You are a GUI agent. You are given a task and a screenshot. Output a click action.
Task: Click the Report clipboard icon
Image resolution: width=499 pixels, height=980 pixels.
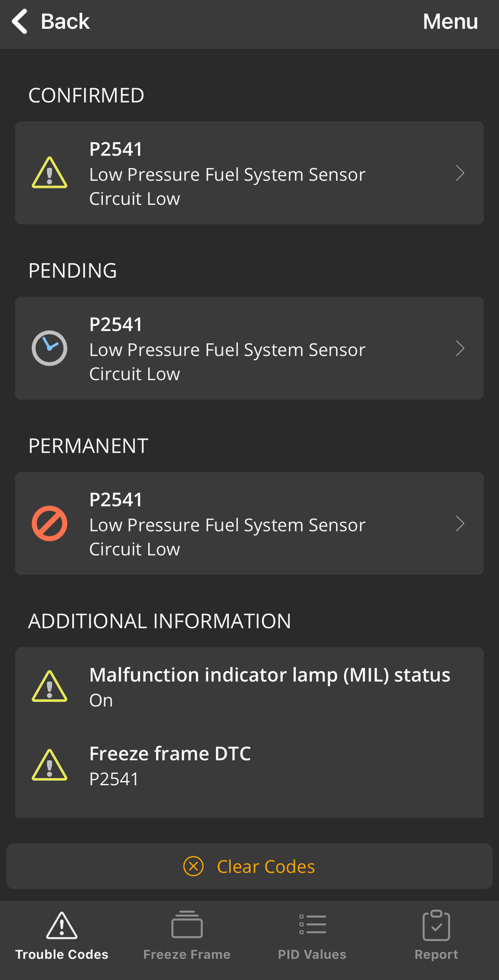(x=437, y=925)
